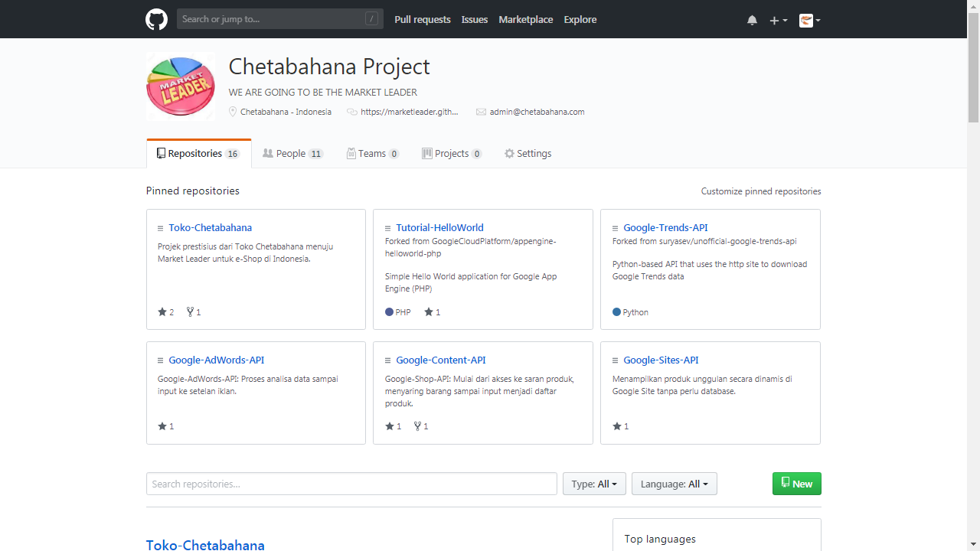Switch to the Teams tab

coord(373,154)
